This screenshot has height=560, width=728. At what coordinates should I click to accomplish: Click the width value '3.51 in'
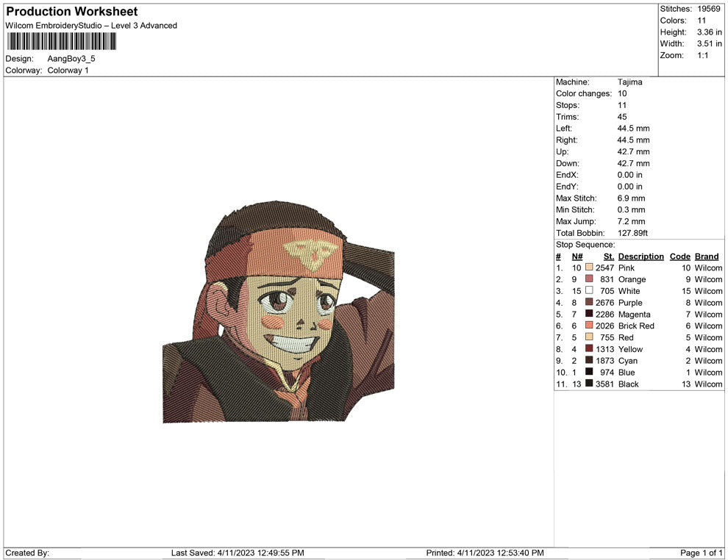pyautogui.click(x=709, y=43)
